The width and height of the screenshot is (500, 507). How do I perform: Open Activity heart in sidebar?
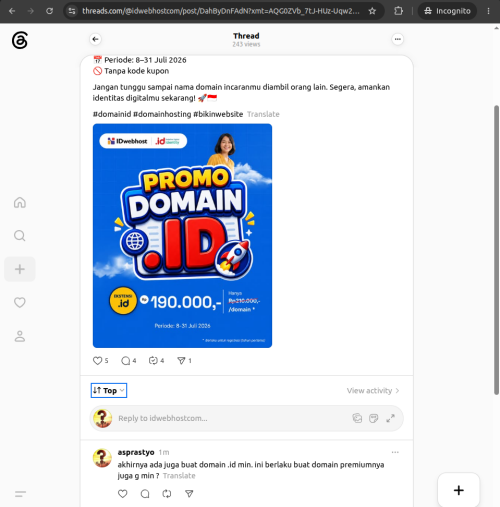20,302
